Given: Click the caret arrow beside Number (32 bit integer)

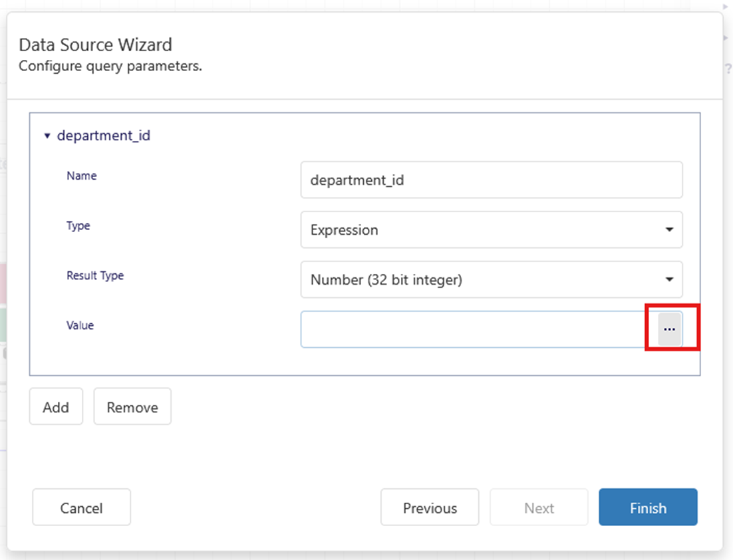Looking at the screenshot, I should pyautogui.click(x=669, y=280).
